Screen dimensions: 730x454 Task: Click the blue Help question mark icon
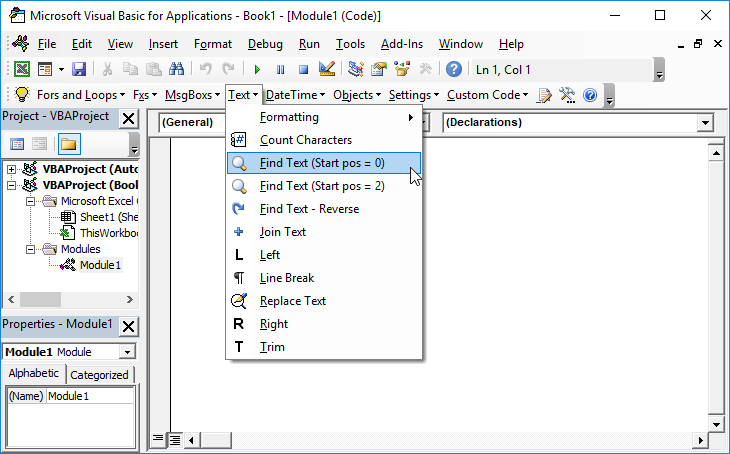454,69
